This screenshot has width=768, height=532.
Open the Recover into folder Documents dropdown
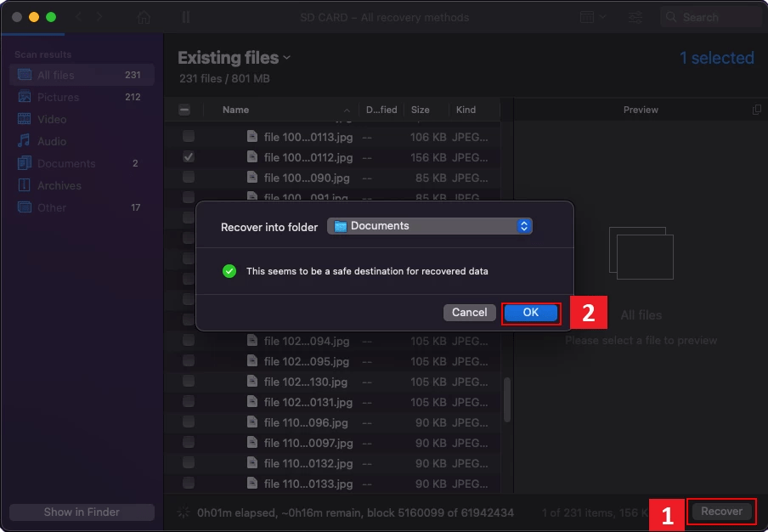[x=430, y=226]
